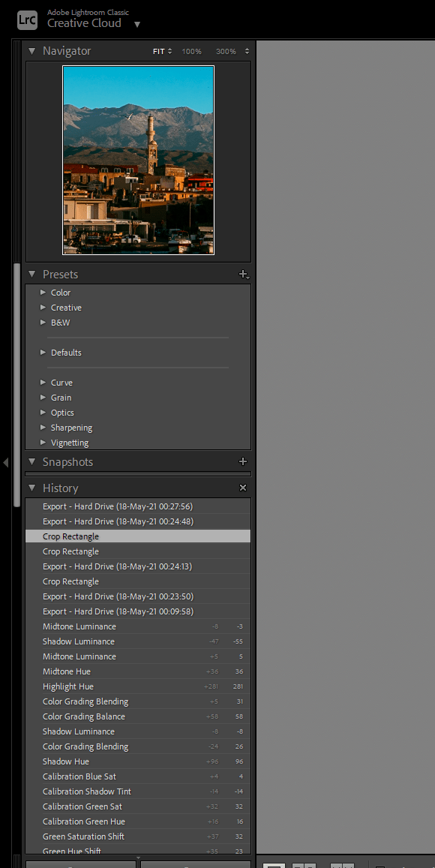435x868 pixels.
Task: Collapse the Presets panel
Action: [x=32, y=274]
